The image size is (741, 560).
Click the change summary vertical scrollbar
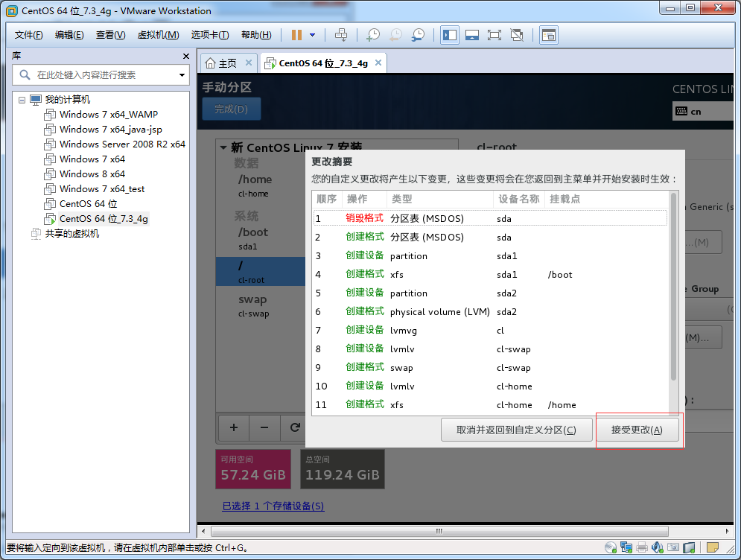674,287
